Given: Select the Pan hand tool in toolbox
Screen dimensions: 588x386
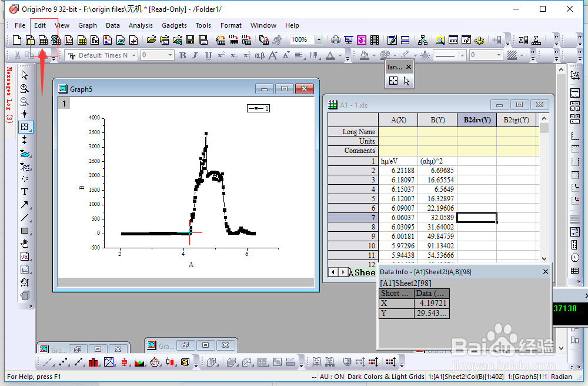Looking at the screenshot, I should click(x=25, y=244).
